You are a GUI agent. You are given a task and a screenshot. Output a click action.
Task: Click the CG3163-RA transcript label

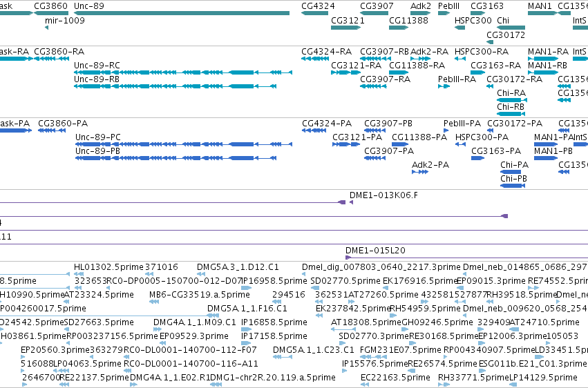495,65
